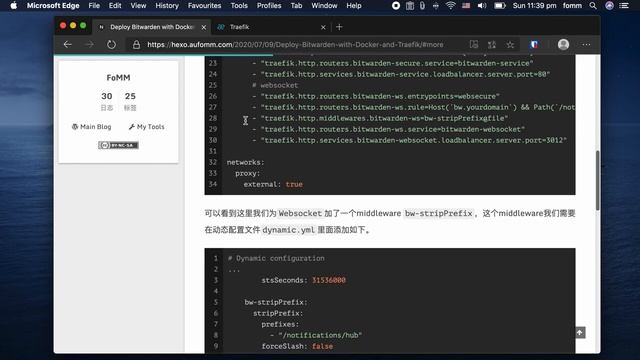Image resolution: width=640 pixels, height=360 pixels.
Task: Open the Main Blog link
Action: click(x=91, y=127)
